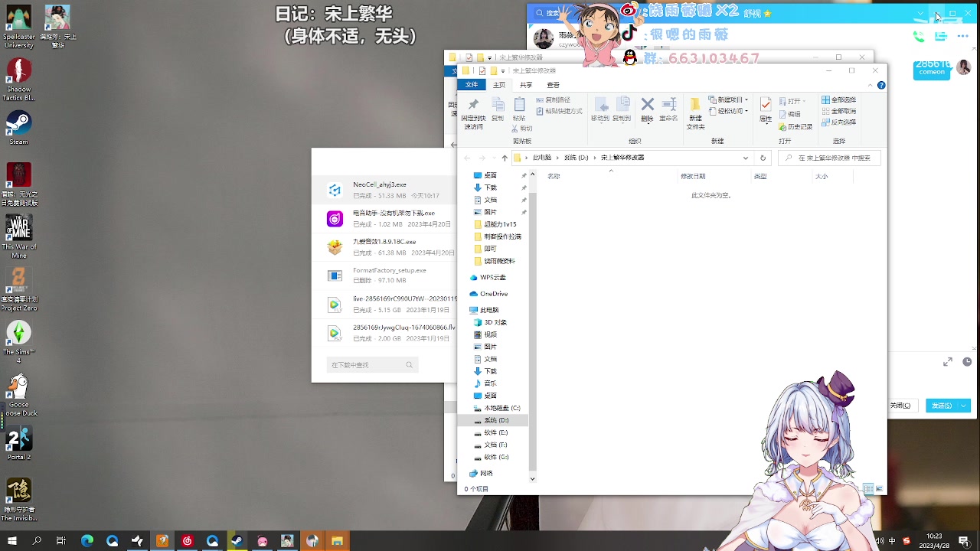This screenshot has width=980, height=551.
Task: Open the 打开 dropdown in ribbon
Action: point(792,101)
